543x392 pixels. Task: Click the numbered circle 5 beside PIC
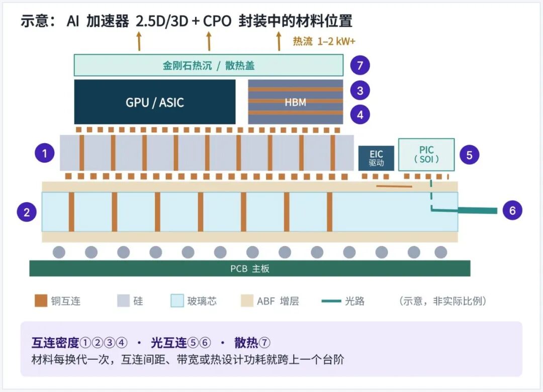click(x=469, y=155)
